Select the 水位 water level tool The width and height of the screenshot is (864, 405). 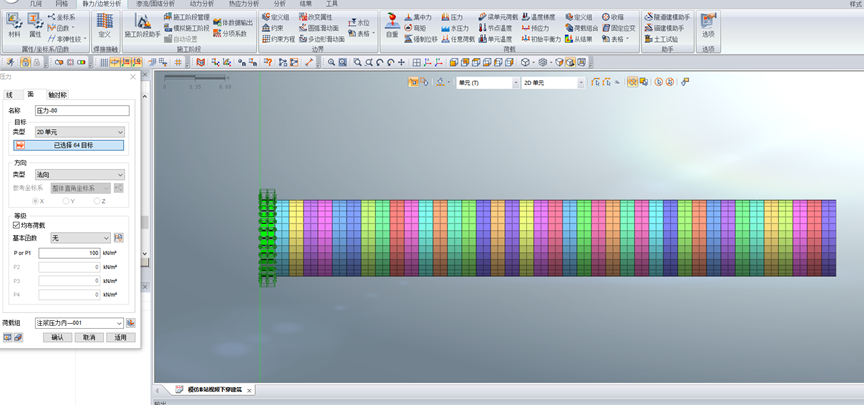[359, 23]
